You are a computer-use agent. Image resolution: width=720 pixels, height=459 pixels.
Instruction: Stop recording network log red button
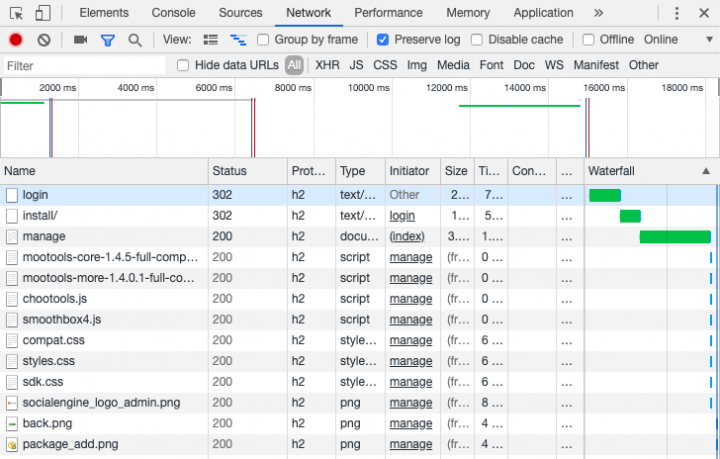16,40
